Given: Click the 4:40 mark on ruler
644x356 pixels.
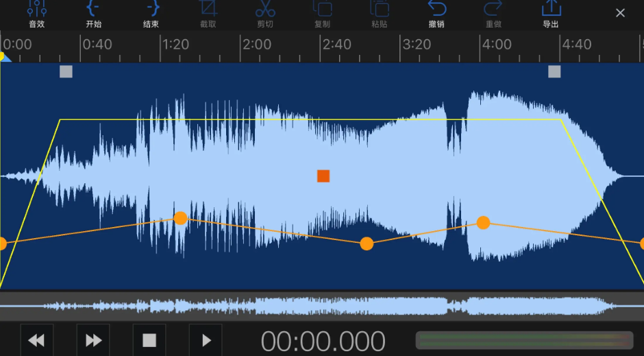Looking at the screenshot, I should pyautogui.click(x=577, y=45).
